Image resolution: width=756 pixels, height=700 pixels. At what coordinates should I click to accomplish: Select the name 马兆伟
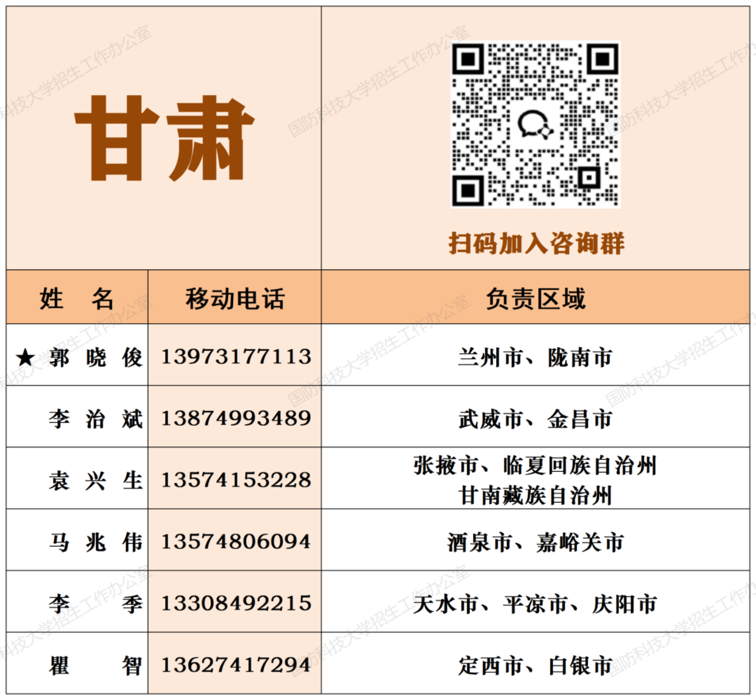pos(95,543)
